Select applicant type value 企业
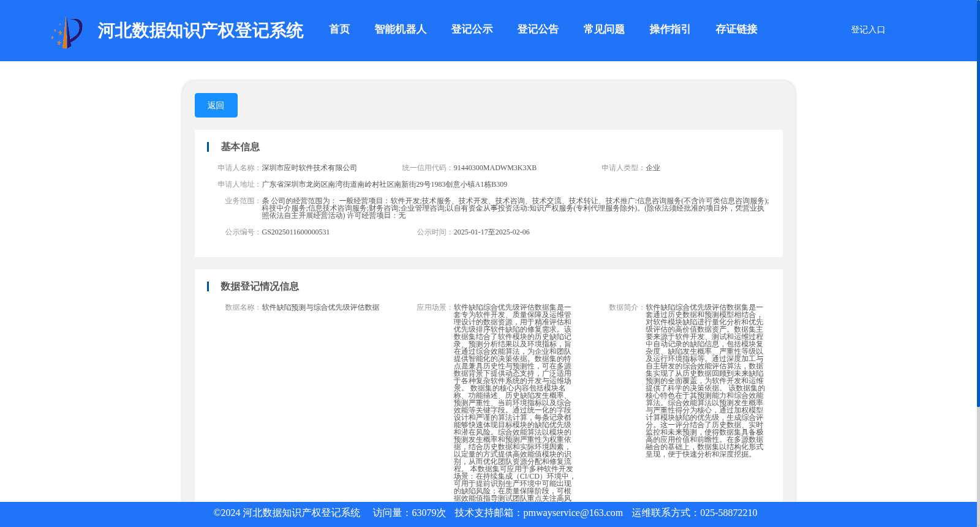The height and width of the screenshot is (527, 980). [x=653, y=168]
